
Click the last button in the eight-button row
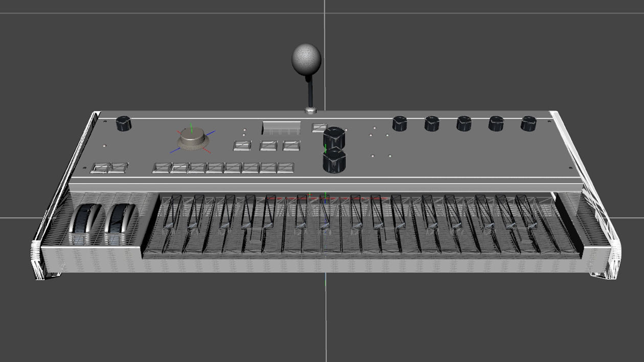[286, 168]
